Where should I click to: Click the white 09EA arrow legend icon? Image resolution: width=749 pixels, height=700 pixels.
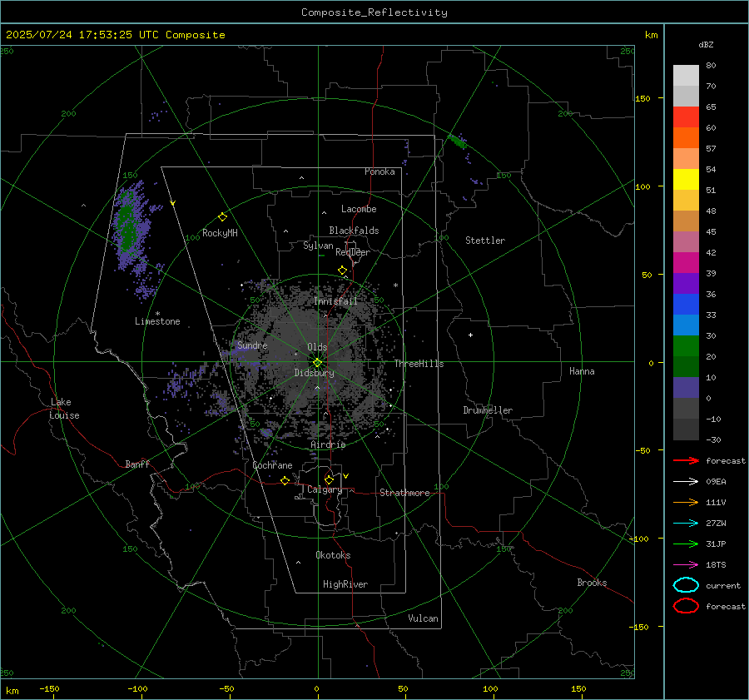(x=686, y=482)
